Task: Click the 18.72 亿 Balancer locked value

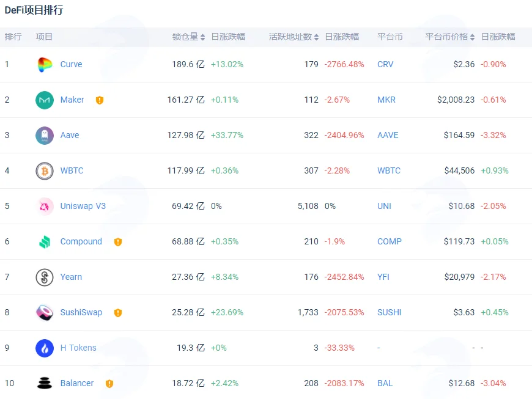Action: pos(188,383)
